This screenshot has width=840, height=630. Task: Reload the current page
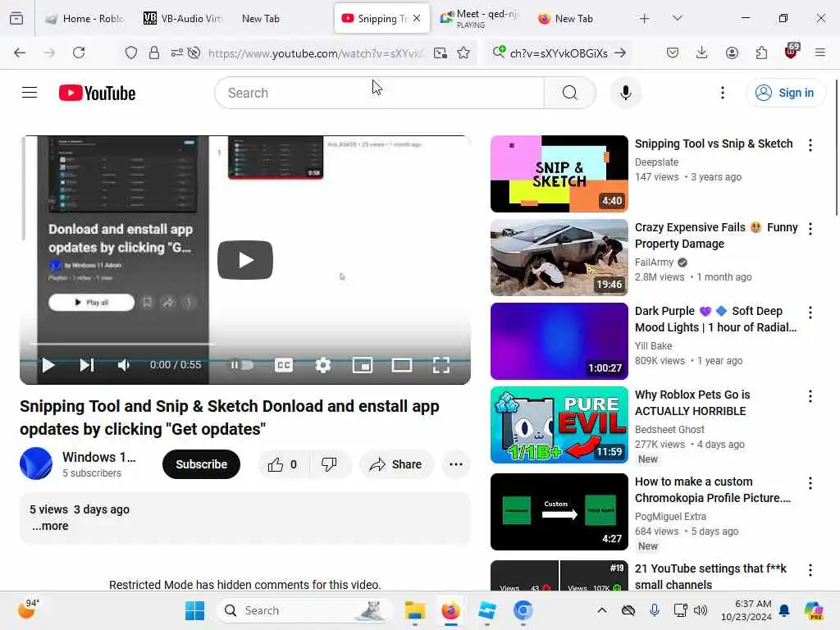(79, 52)
